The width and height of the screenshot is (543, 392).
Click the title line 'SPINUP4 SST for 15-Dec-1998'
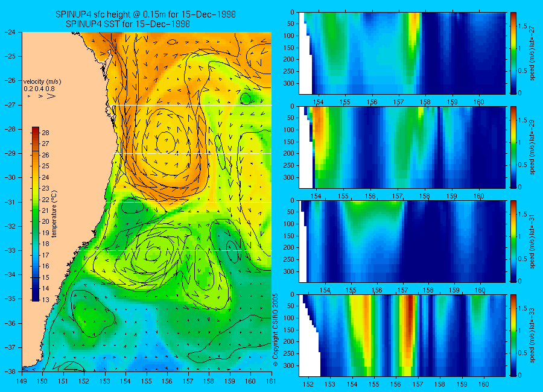[x=128, y=24]
